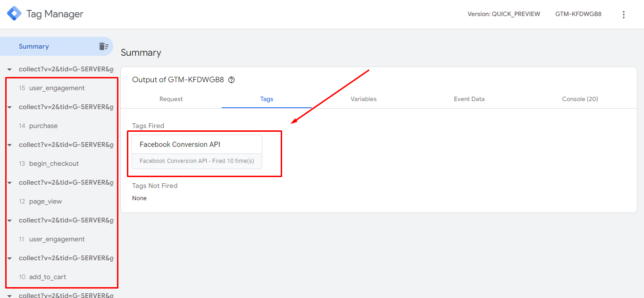Viewport: 644px width, 298px height.
Task: Open the Console (20) tab
Action: (x=580, y=99)
